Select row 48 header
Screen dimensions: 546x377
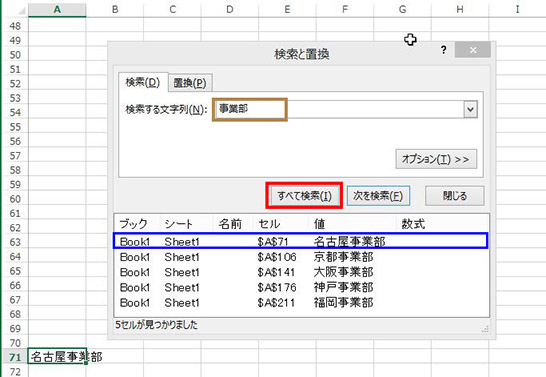[15, 26]
